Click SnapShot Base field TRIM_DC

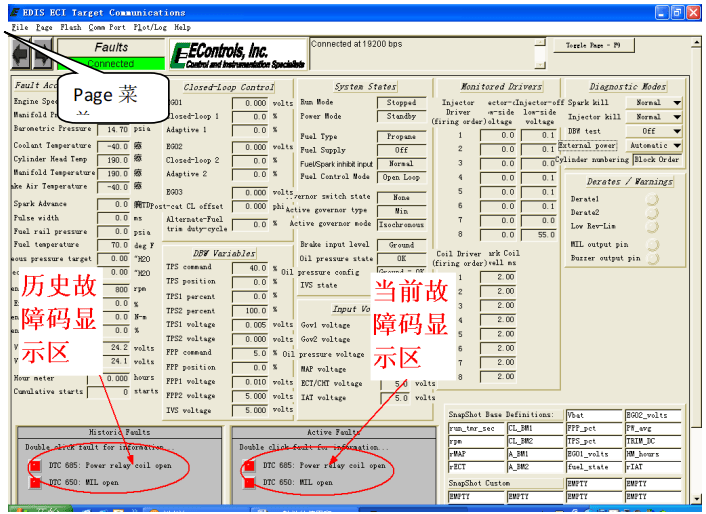click(653, 442)
